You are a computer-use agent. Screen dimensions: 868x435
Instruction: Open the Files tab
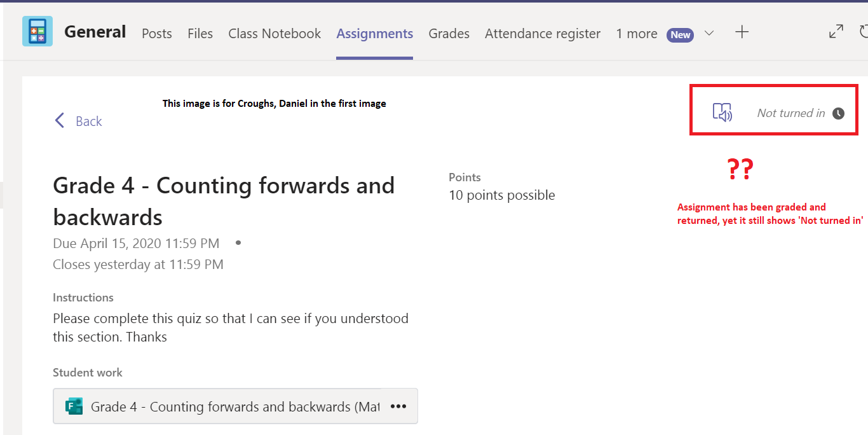pyautogui.click(x=200, y=34)
